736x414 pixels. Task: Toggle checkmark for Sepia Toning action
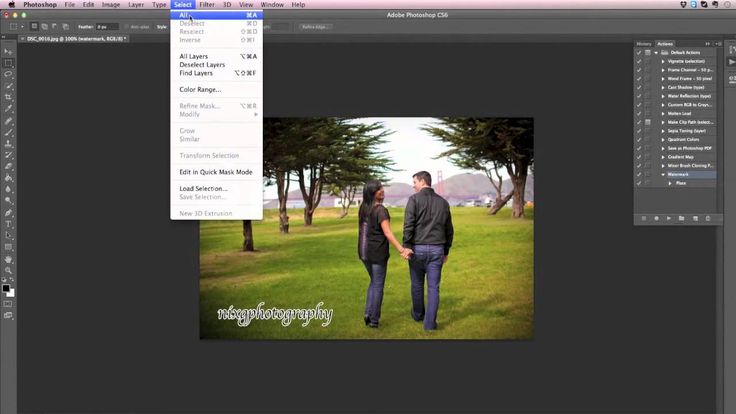(639, 131)
